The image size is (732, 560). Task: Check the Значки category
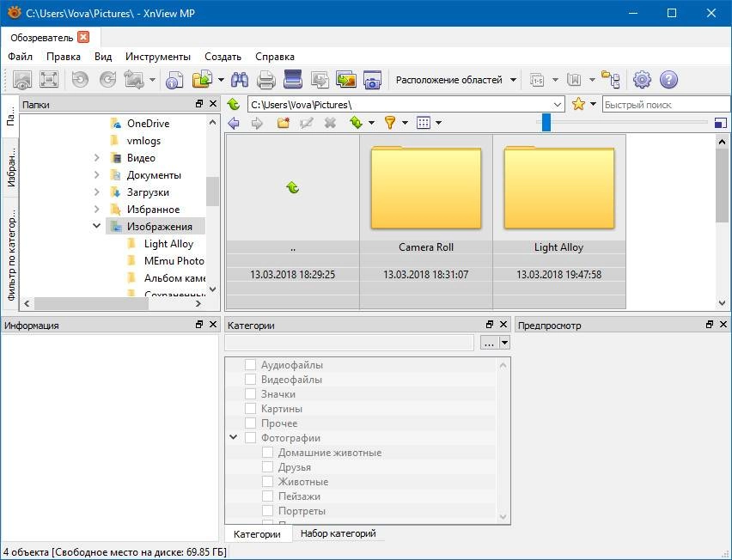250,394
